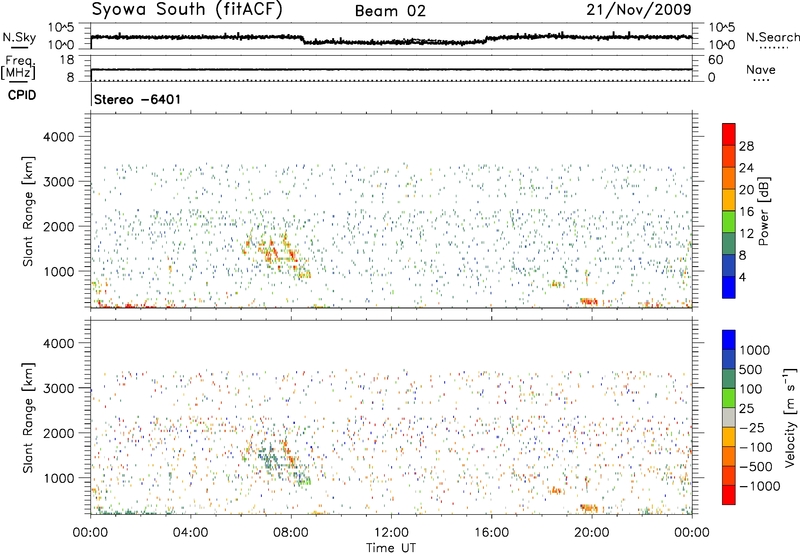Select the "Power [dB]" colorbar title
Viewport: 800px width, 554px height.
pyautogui.click(x=763, y=211)
